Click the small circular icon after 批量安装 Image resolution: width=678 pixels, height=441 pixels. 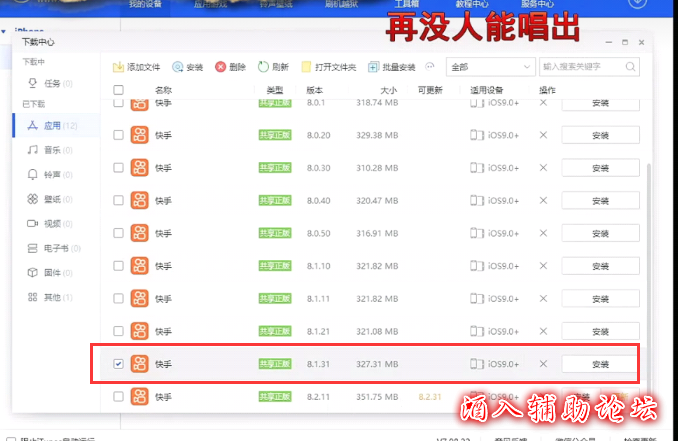[x=430, y=66]
